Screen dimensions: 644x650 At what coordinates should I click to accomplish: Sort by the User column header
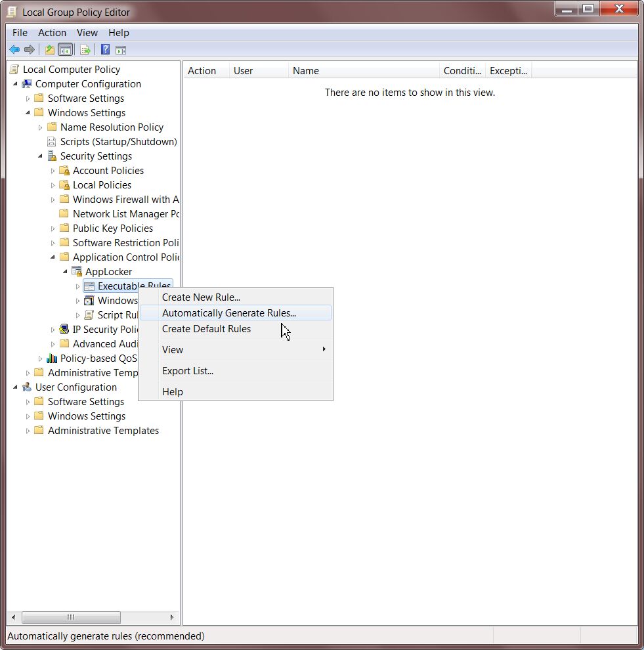pyautogui.click(x=259, y=71)
